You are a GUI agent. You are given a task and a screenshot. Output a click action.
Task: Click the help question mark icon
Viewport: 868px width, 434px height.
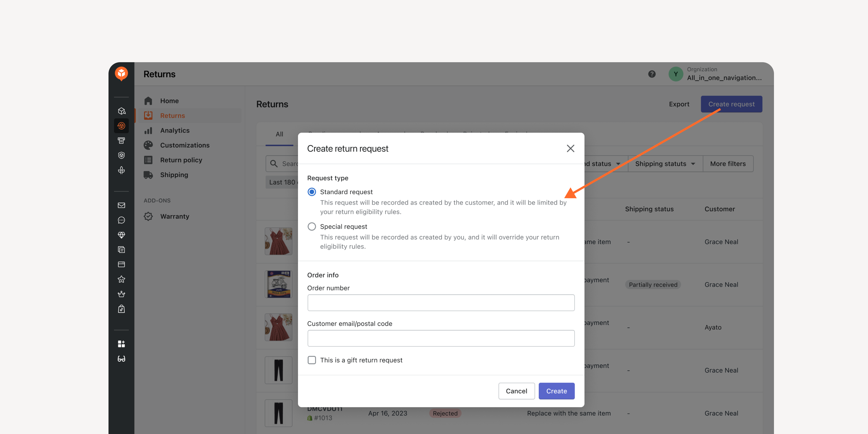(x=652, y=74)
